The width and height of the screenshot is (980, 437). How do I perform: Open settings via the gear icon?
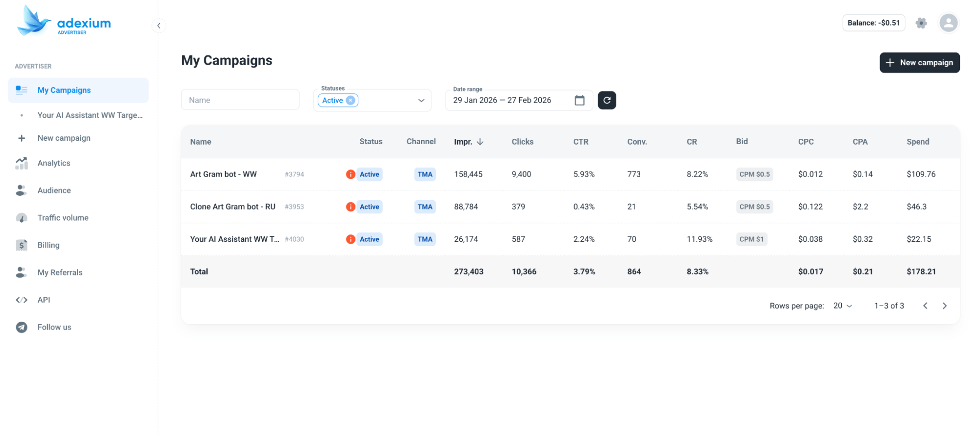921,23
